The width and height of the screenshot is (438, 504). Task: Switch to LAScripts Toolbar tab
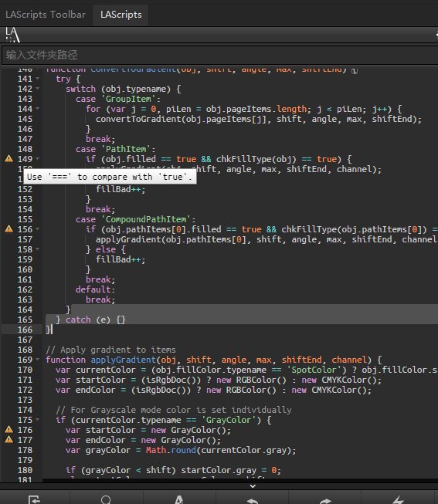click(46, 15)
